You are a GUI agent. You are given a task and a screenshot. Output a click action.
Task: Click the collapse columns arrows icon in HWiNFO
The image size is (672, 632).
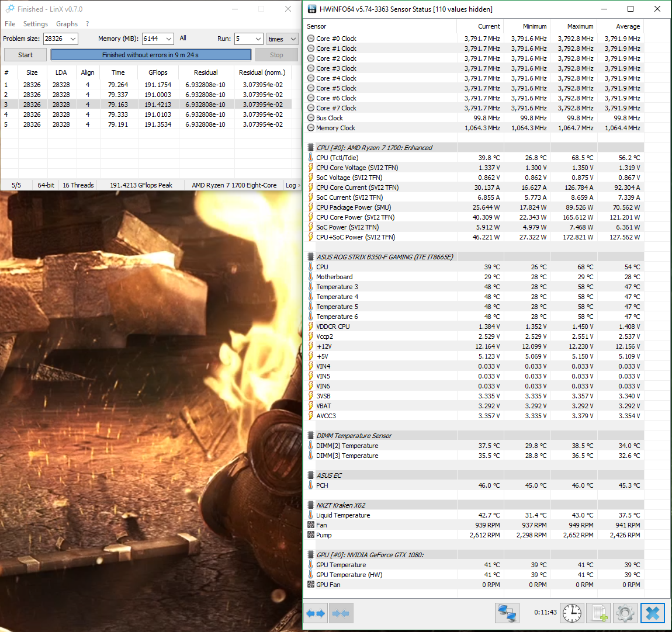point(341,613)
